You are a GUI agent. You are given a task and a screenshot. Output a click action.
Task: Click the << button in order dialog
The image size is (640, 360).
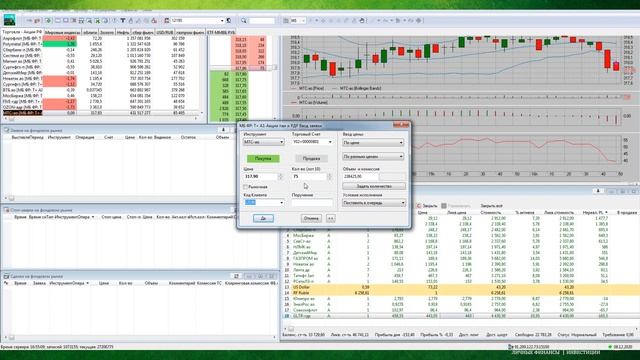pyautogui.click(x=331, y=218)
